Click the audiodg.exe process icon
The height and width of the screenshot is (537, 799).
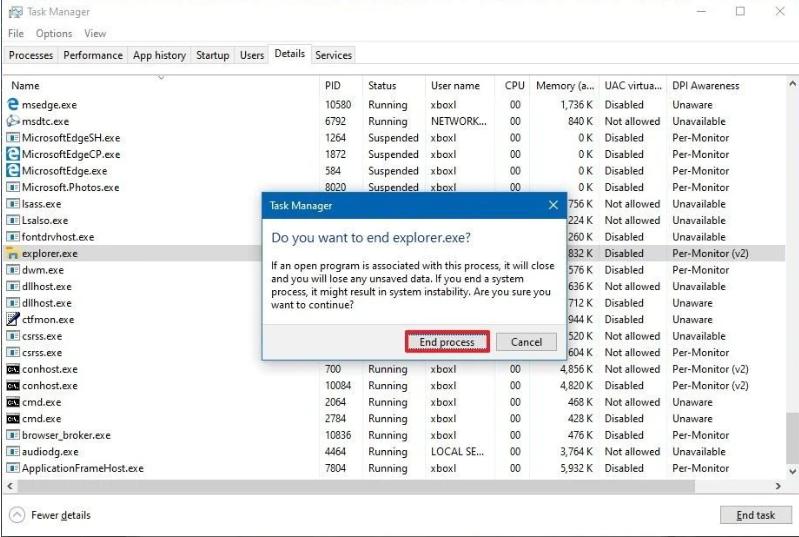[x=13, y=451]
